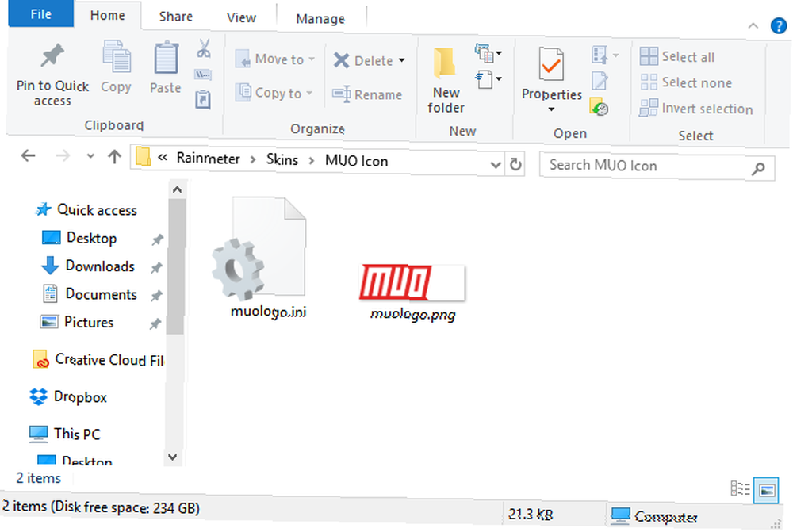Select Creative Cloud Files folder
The height and width of the screenshot is (532, 793).
click(x=98, y=359)
